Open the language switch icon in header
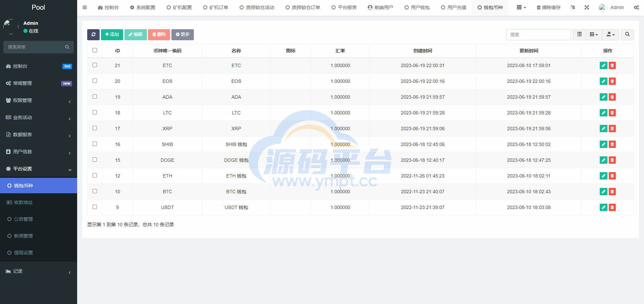This screenshot has width=644, height=304. (x=573, y=7)
